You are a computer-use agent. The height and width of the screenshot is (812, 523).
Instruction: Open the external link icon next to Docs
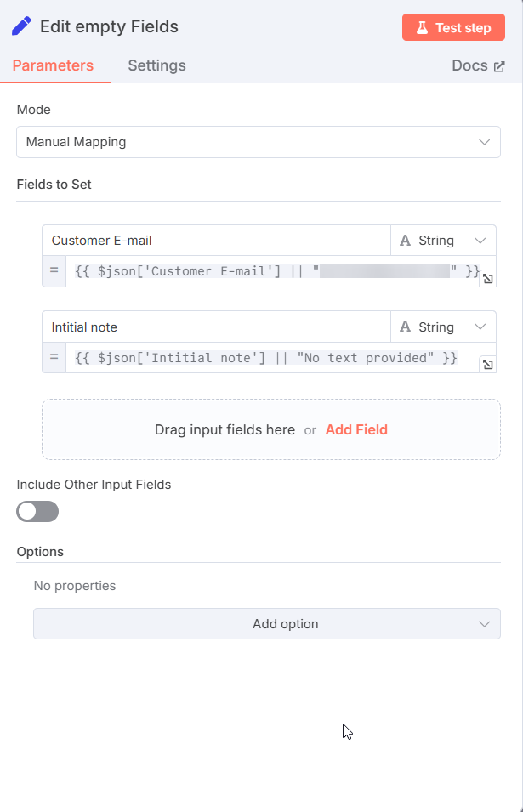coord(499,66)
